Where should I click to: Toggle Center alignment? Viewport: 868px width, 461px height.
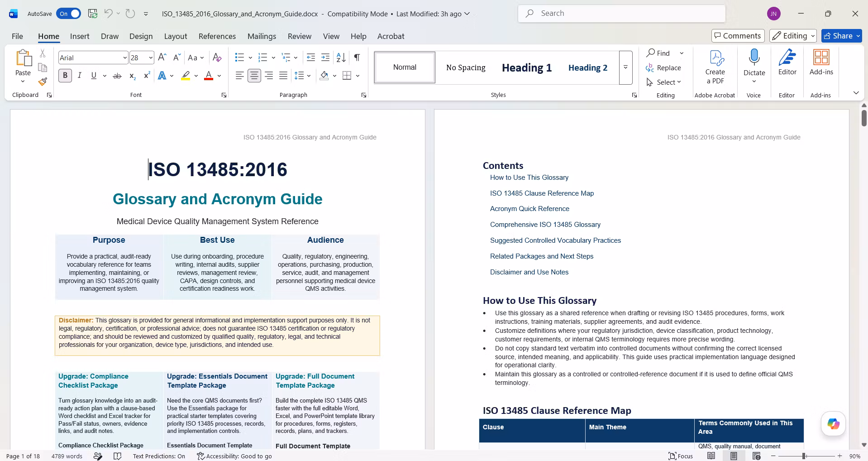click(x=254, y=76)
